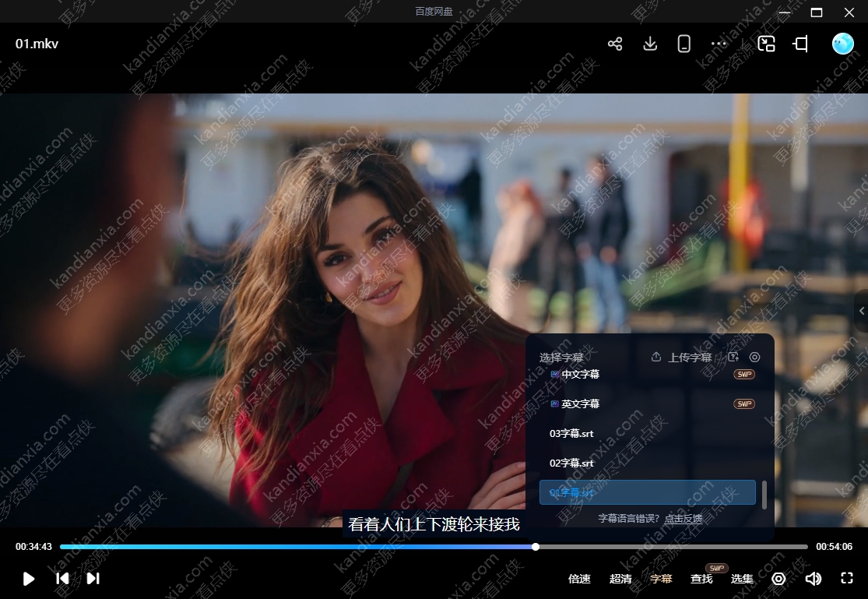Image resolution: width=868 pixels, height=599 pixels.
Task: Select 中文字幕 in the subtitle list
Action: coord(580,375)
